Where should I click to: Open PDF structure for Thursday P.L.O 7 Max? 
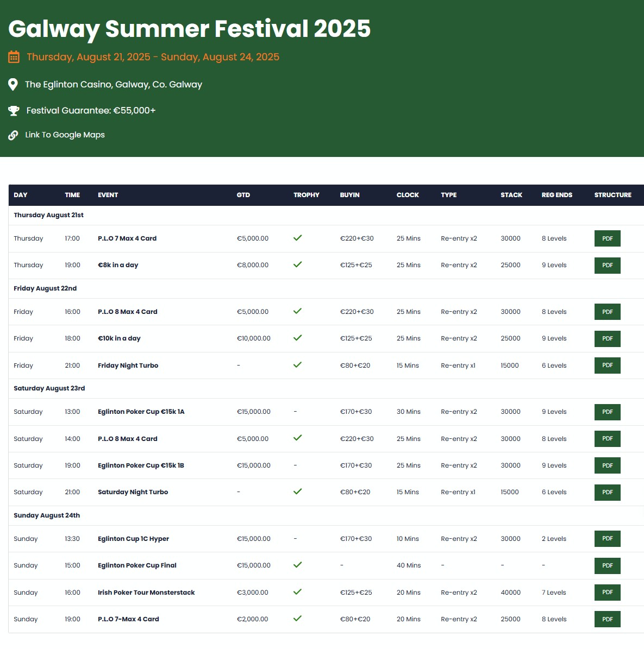tap(607, 238)
